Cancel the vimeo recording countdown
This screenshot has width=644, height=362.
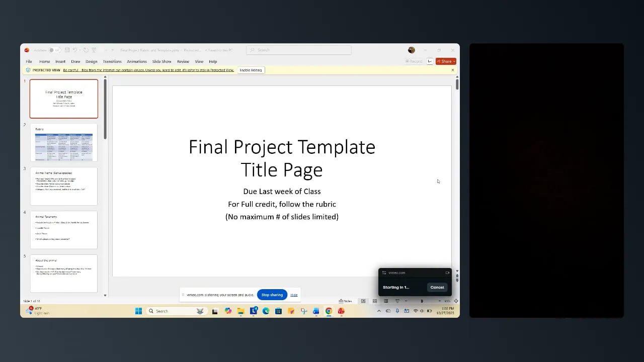point(437,287)
